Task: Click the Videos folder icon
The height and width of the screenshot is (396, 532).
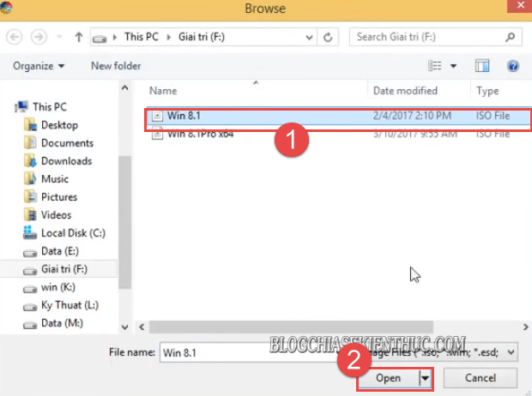Action: 30,214
